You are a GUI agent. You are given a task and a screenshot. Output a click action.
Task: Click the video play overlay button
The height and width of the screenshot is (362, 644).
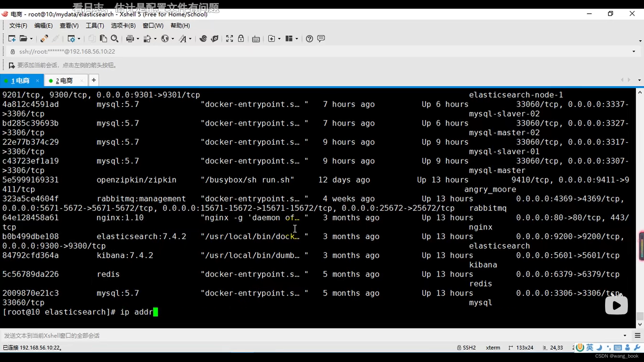(x=616, y=305)
